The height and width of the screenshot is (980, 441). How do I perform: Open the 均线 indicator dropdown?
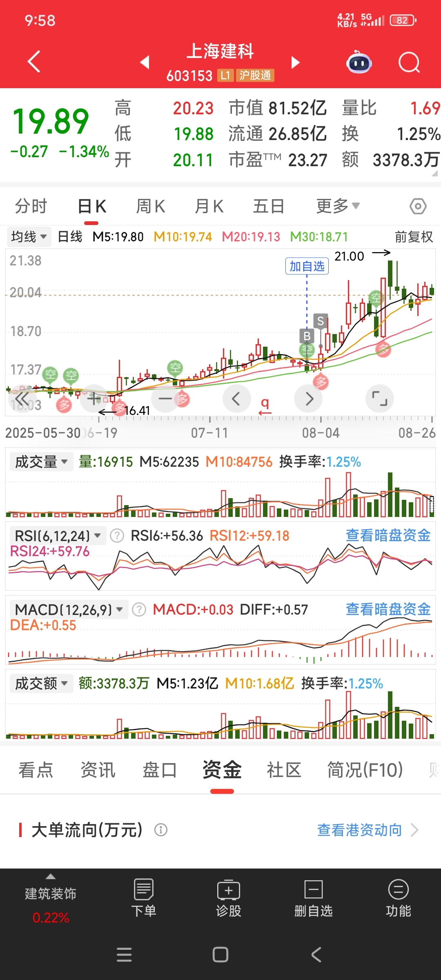point(29,237)
